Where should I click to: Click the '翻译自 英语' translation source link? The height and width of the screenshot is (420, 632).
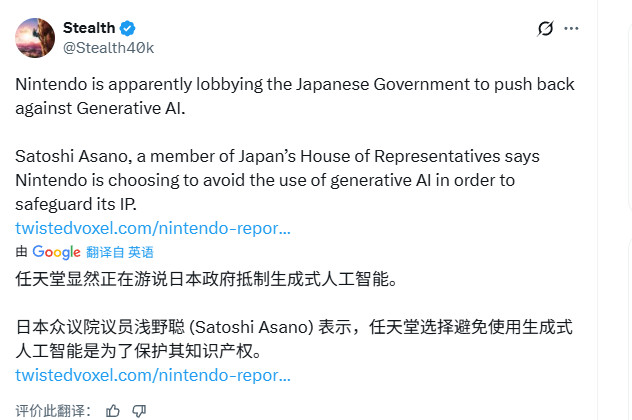(121, 252)
